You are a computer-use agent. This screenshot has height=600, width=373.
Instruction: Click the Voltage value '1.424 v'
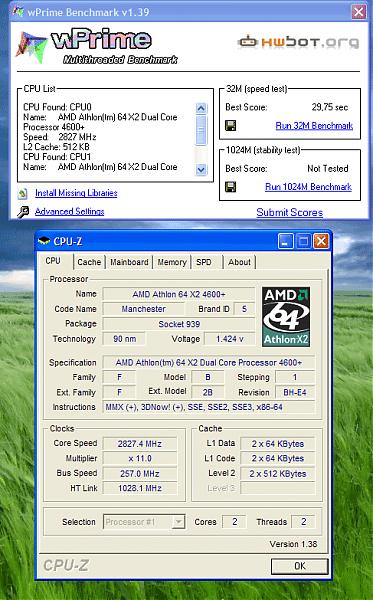(230, 339)
